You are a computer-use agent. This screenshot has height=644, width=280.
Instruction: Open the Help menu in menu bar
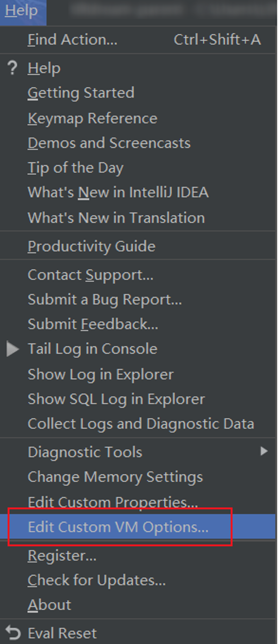(22, 10)
